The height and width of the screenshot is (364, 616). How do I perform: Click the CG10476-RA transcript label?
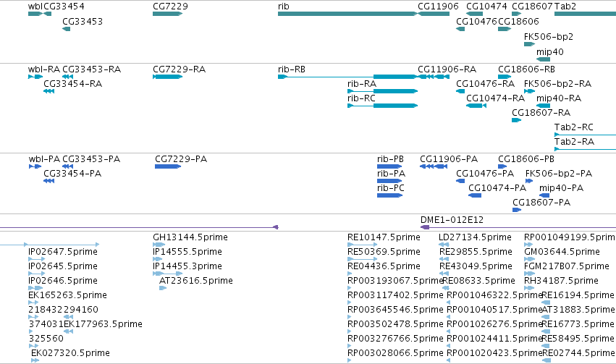485,84
